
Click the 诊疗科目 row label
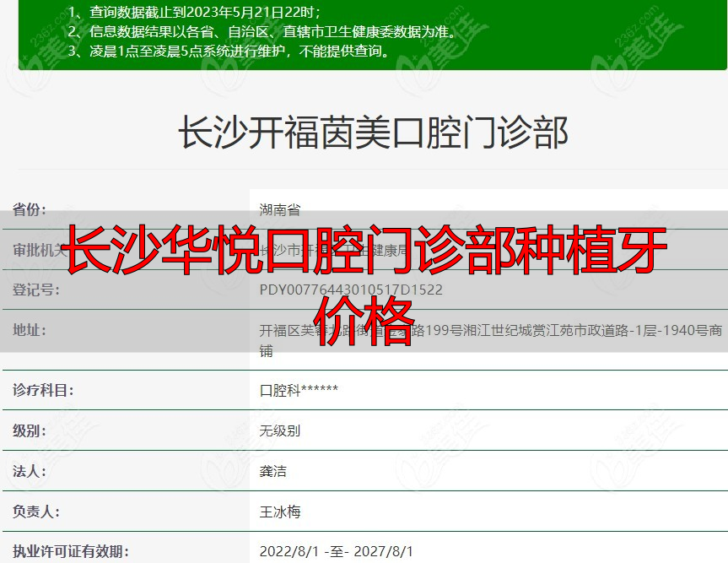42,389
